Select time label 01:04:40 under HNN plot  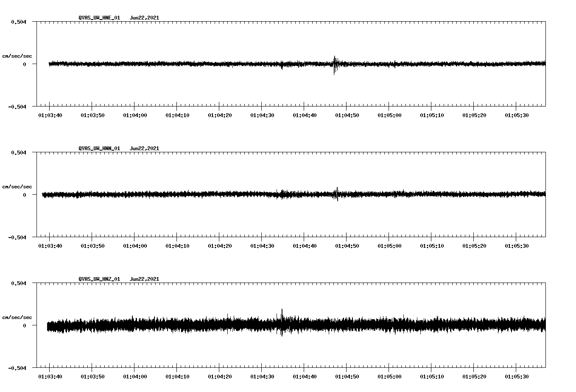tap(305, 246)
